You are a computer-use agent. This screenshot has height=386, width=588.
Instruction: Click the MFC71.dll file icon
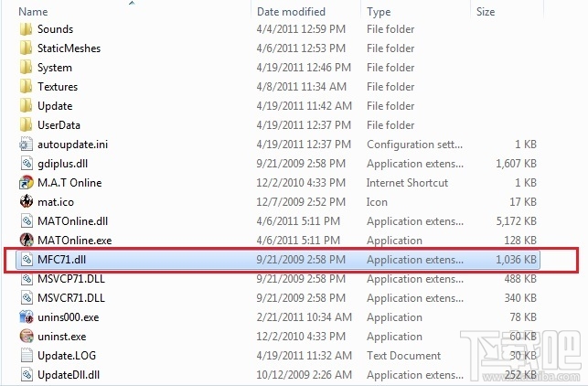pyautogui.click(x=27, y=259)
